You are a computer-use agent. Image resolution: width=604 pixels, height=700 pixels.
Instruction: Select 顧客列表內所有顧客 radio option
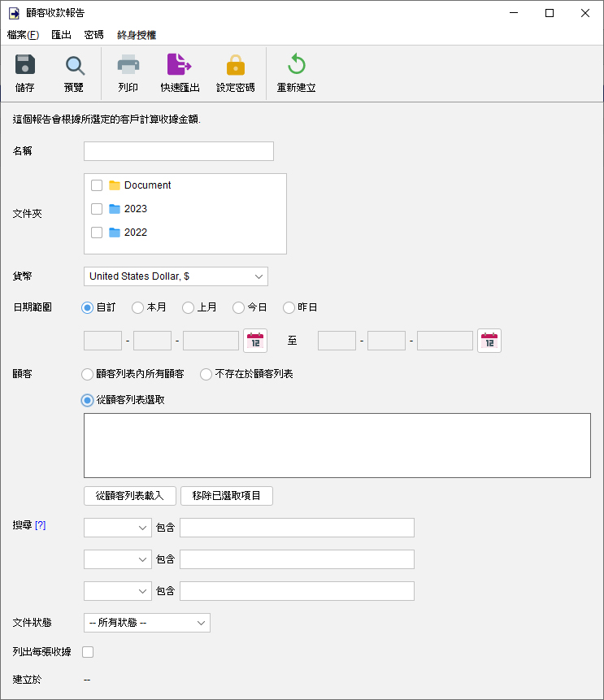88,374
